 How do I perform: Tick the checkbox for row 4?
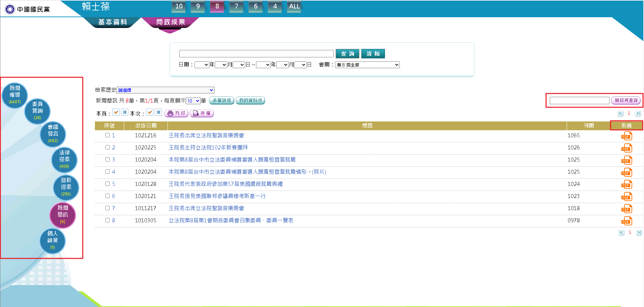[x=107, y=172]
